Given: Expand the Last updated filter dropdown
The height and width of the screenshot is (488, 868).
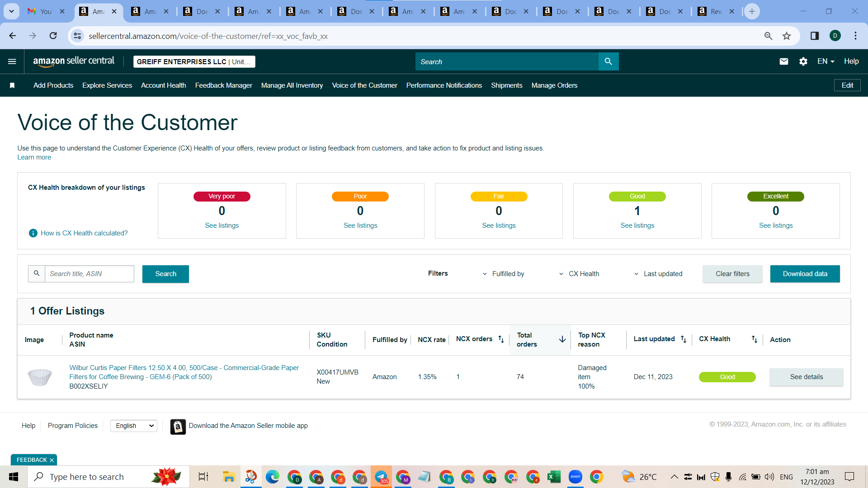Looking at the screenshot, I should coord(658,274).
